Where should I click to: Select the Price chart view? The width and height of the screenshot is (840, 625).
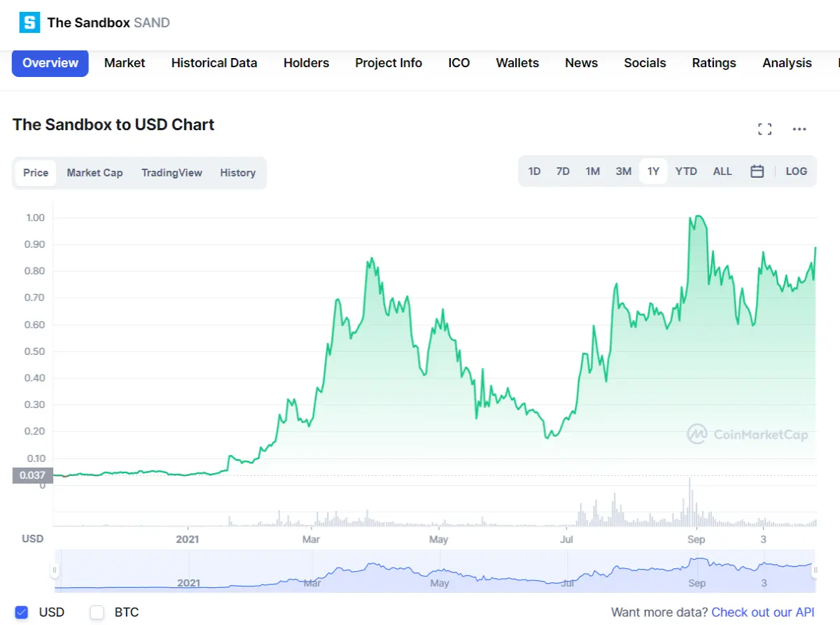36,173
